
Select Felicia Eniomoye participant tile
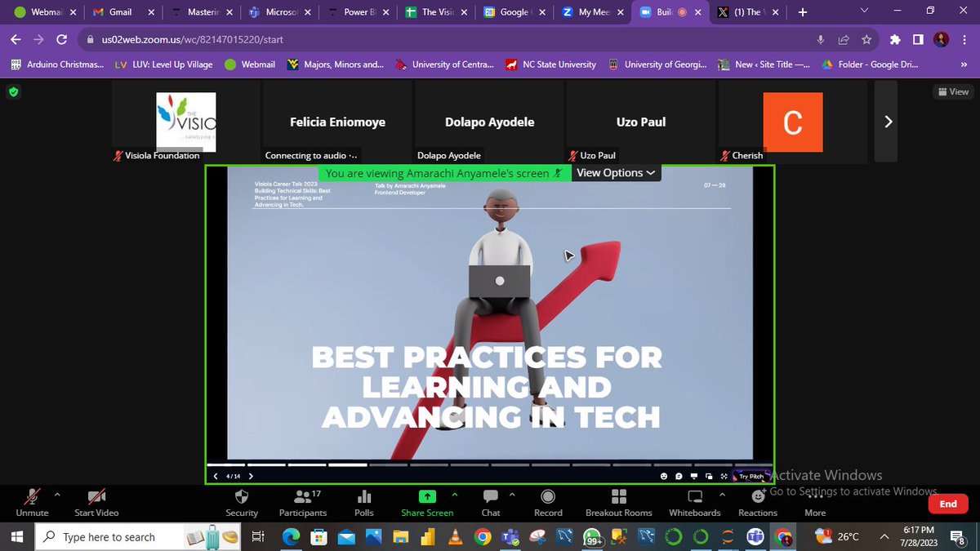pyautogui.click(x=337, y=122)
